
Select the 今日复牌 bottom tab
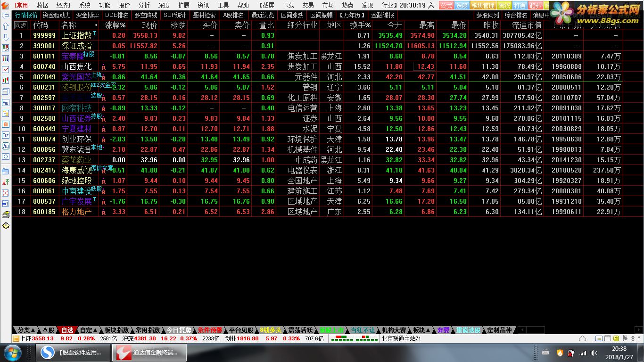[x=179, y=330]
